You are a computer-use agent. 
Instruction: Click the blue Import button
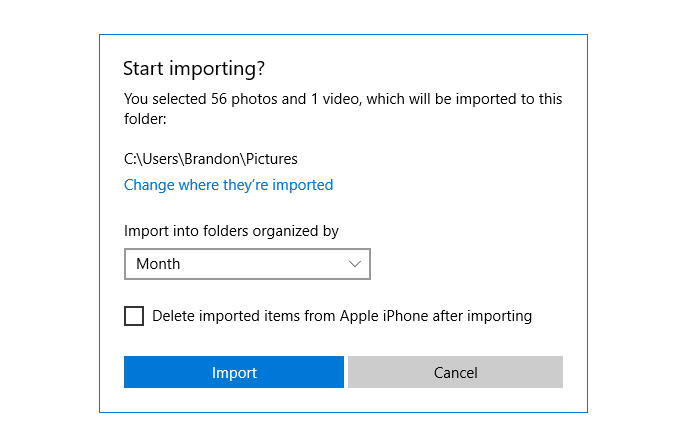point(233,372)
